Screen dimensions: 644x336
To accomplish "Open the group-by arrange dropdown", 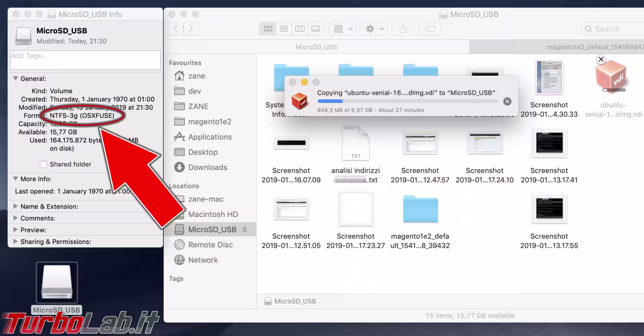I will [342, 29].
